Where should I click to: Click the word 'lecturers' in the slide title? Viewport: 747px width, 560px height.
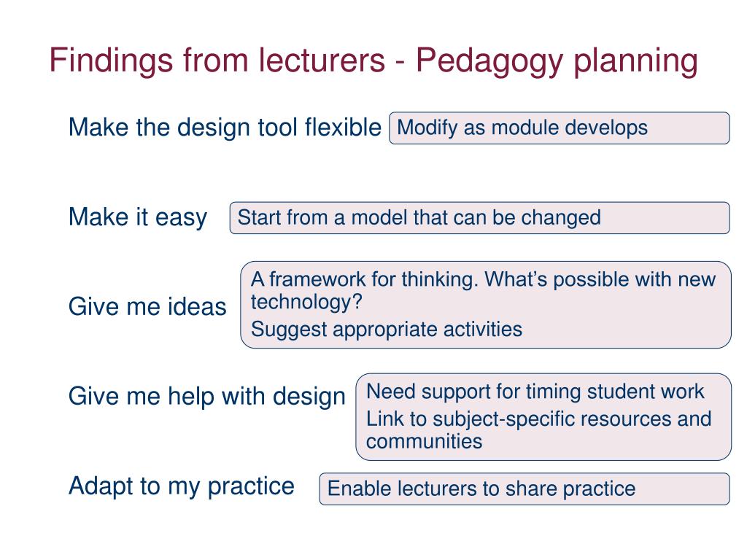(x=322, y=61)
